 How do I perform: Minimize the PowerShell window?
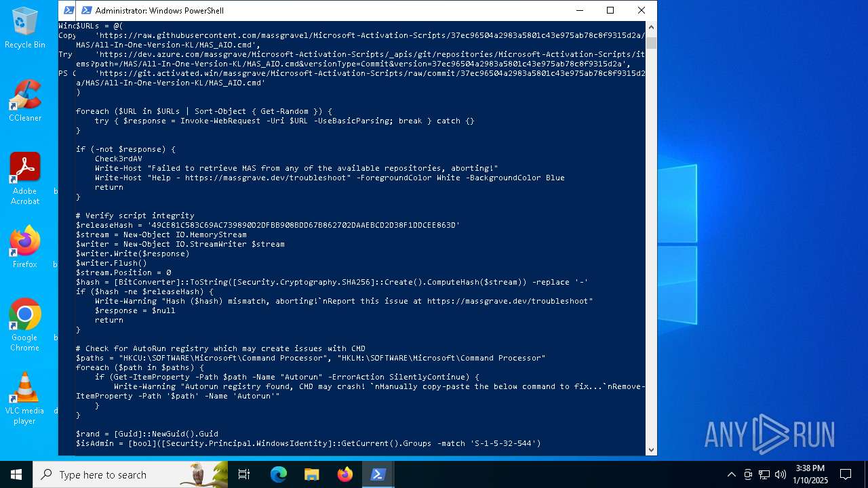pos(579,10)
